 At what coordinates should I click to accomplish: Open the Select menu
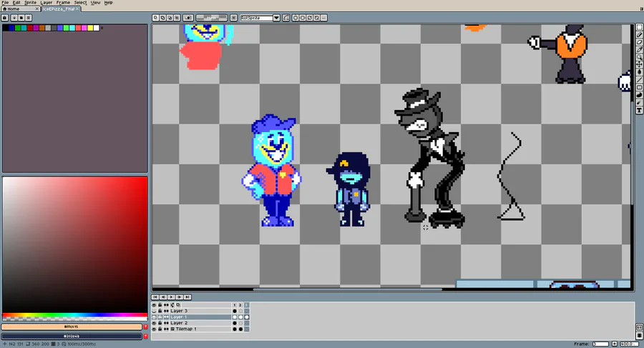(80, 2)
